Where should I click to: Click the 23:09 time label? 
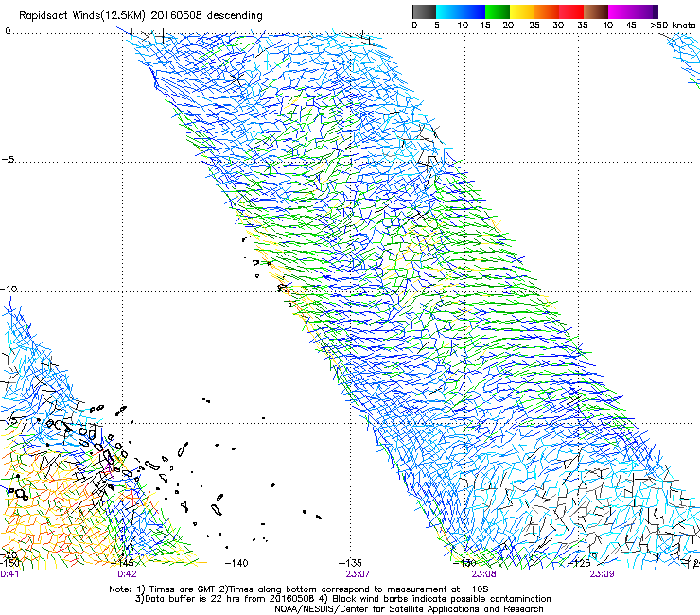point(602,574)
